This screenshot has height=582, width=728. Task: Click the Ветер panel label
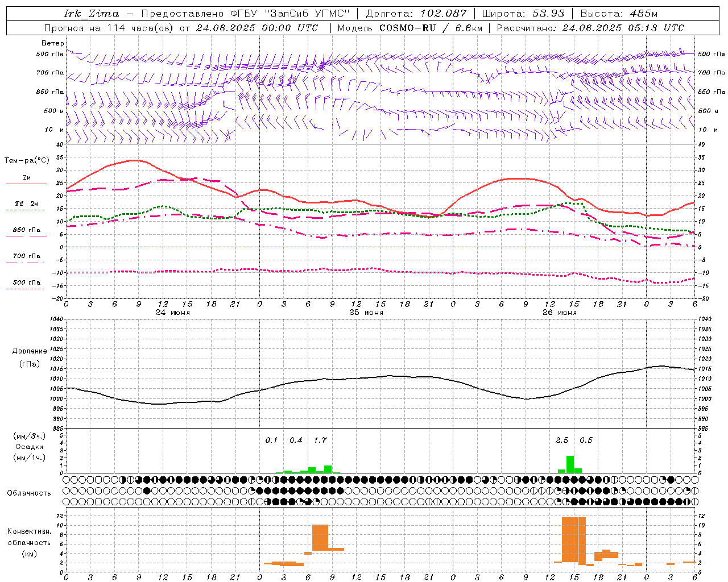click(53, 43)
